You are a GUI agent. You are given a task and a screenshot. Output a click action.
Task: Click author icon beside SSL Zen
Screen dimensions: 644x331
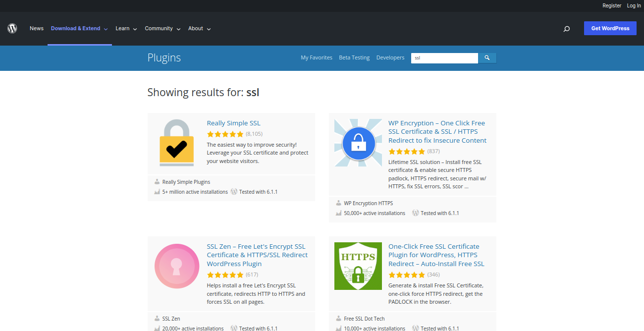click(x=157, y=319)
